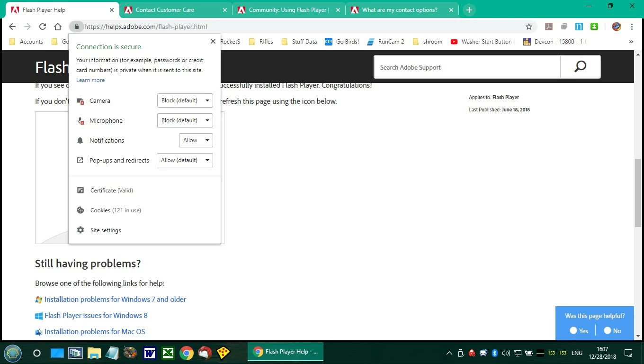
Task: Switch to the Flash Player Help tab
Action: (x=62, y=9)
